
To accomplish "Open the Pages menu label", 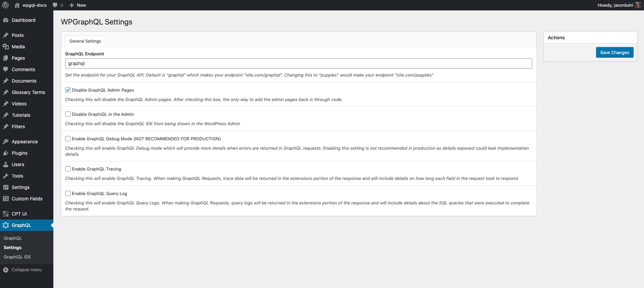I will point(18,58).
